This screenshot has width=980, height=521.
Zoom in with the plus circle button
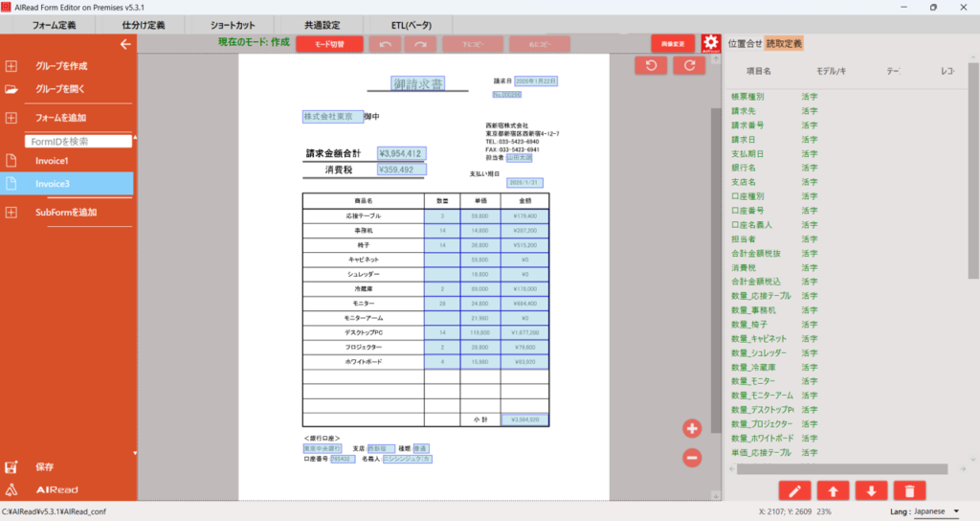(693, 428)
